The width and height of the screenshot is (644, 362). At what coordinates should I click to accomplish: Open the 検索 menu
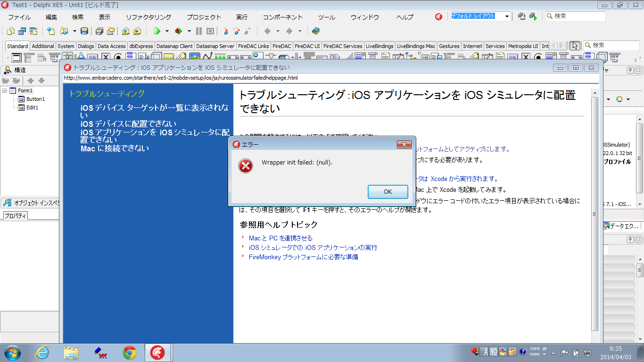click(78, 17)
